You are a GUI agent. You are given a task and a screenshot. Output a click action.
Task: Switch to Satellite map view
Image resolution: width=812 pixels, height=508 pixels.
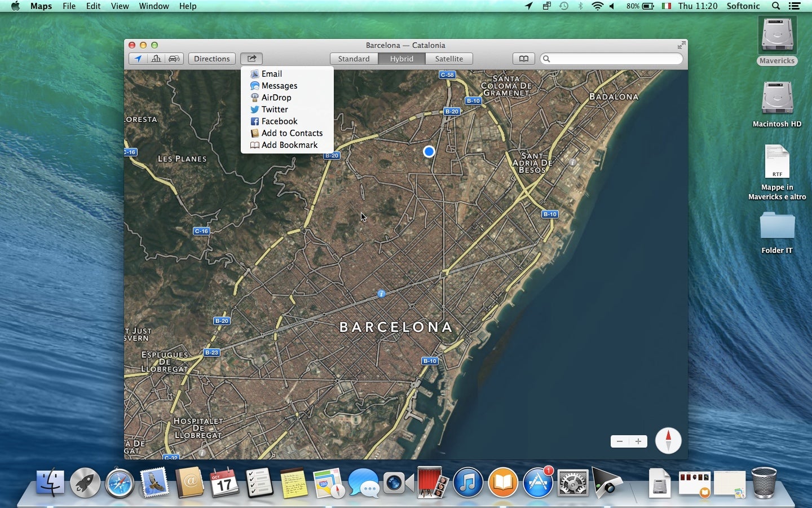449,59
